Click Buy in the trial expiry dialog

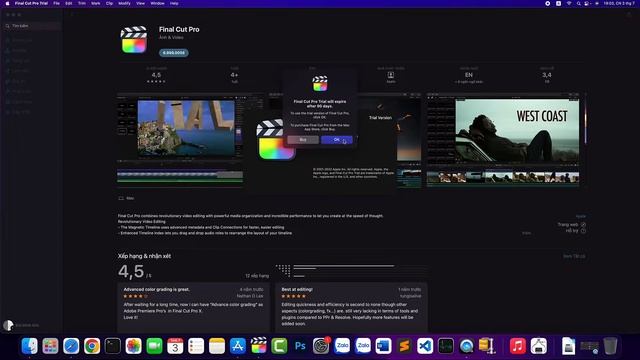click(x=303, y=140)
